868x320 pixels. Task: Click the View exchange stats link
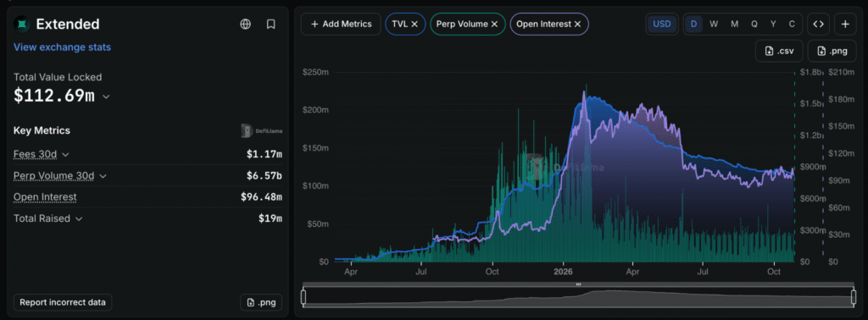(62, 47)
